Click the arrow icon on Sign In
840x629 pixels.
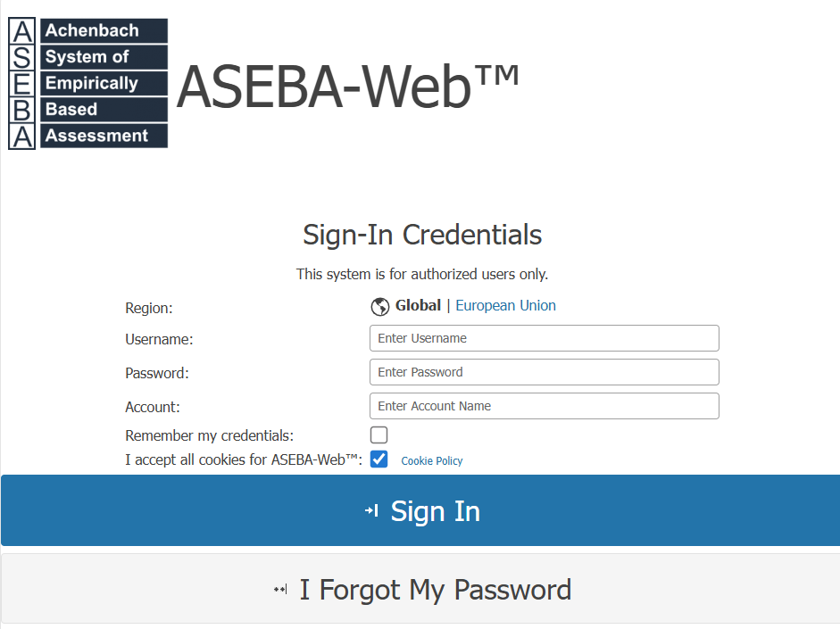pyautogui.click(x=372, y=510)
